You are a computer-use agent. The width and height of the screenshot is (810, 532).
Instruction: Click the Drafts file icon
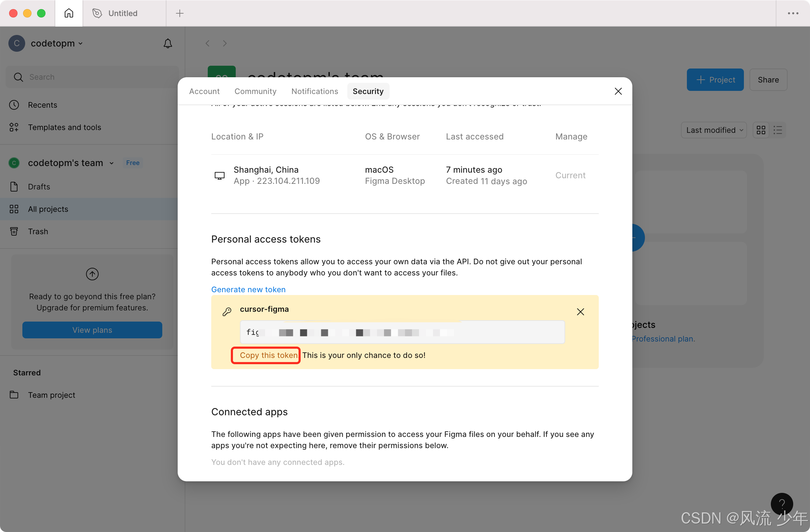pyautogui.click(x=14, y=187)
